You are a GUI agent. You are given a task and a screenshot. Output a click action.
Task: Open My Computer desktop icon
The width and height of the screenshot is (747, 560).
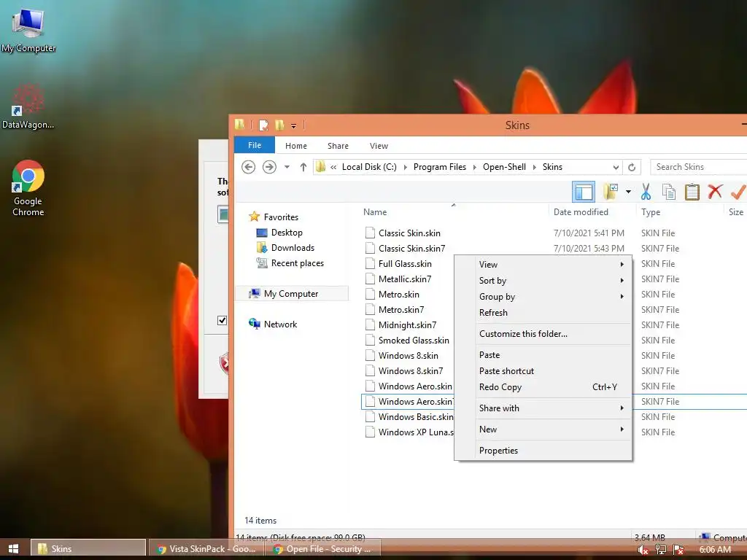click(x=28, y=30)
